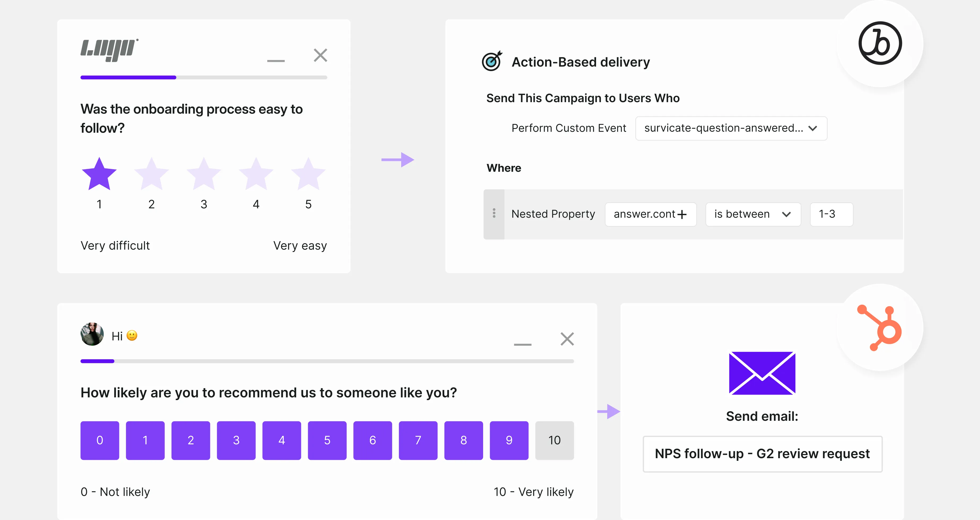Select NPS score 0 button

[100, 440]
